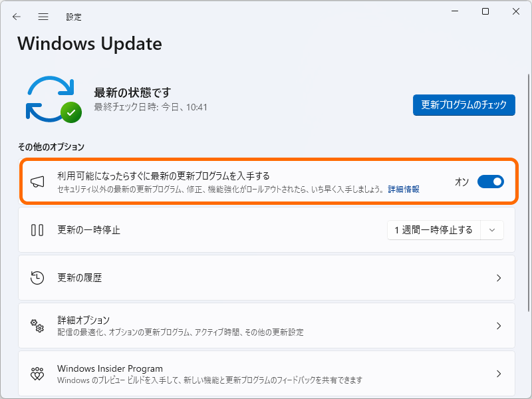Click the gear icon beside 詳細オプション

click(38, 326)
